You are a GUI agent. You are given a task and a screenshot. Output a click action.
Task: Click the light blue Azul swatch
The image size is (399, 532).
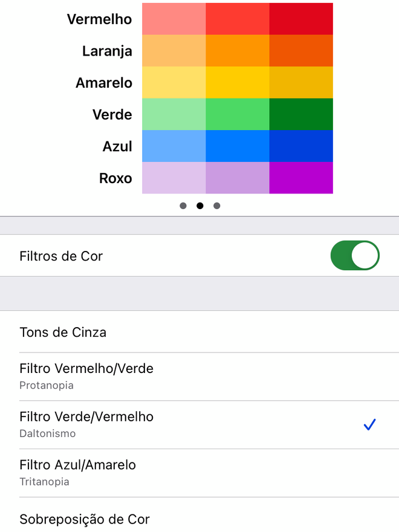pos(174,146)
